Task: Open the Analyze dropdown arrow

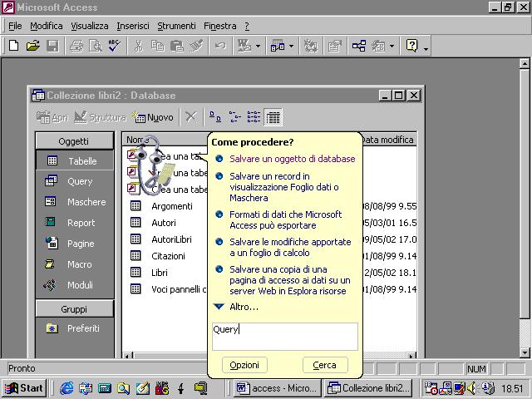Action: tap(291, 46)
